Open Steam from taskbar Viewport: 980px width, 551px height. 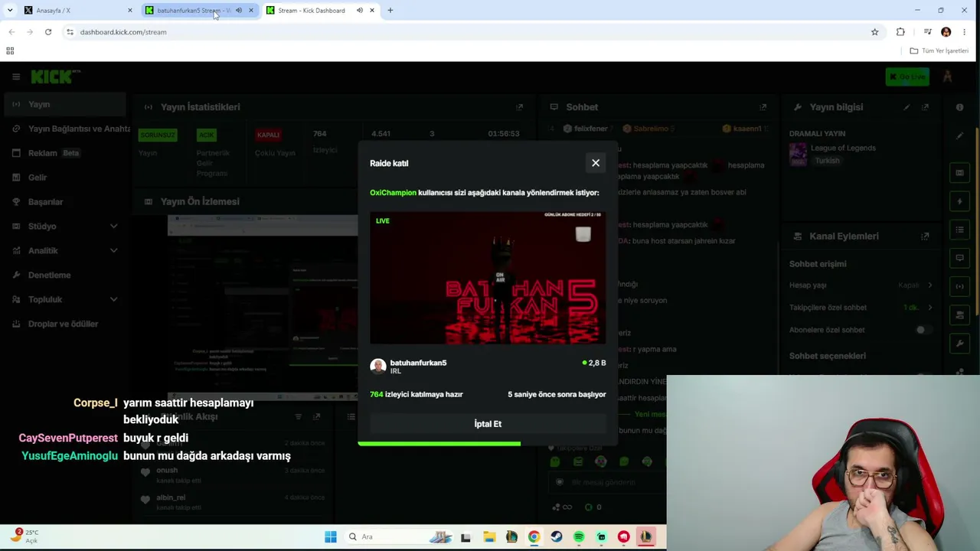pyautogui.click(x=557, y=537)
